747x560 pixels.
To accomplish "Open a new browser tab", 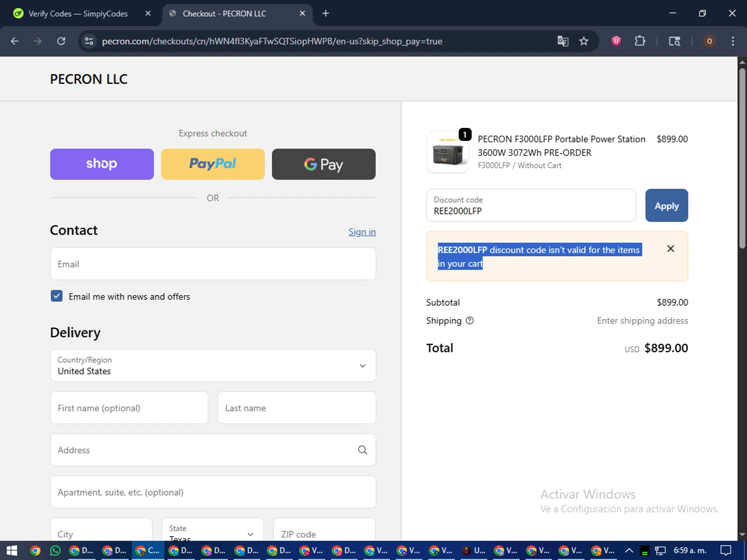I will [x=326, y=13].
